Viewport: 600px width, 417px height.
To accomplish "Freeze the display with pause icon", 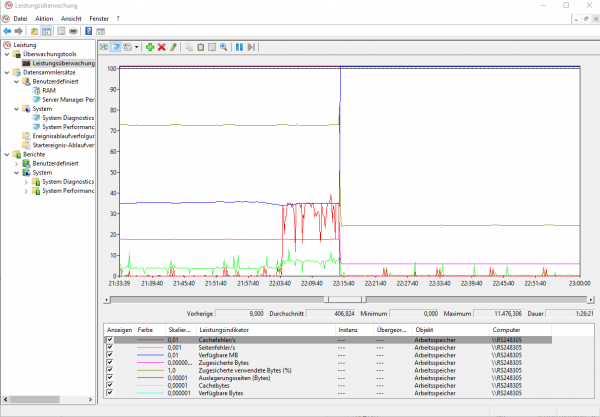I will click(239, 47).
